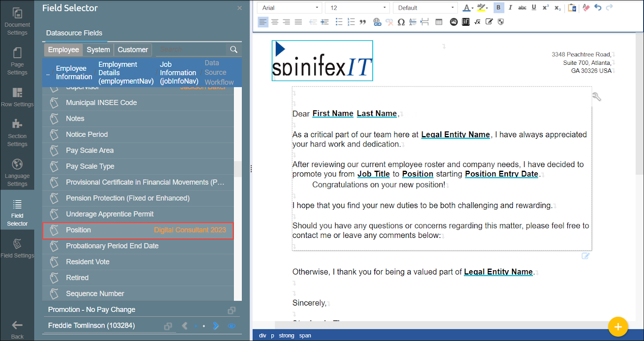Click the undo arrow icon
644x341 pixels.
click(598, 8)
